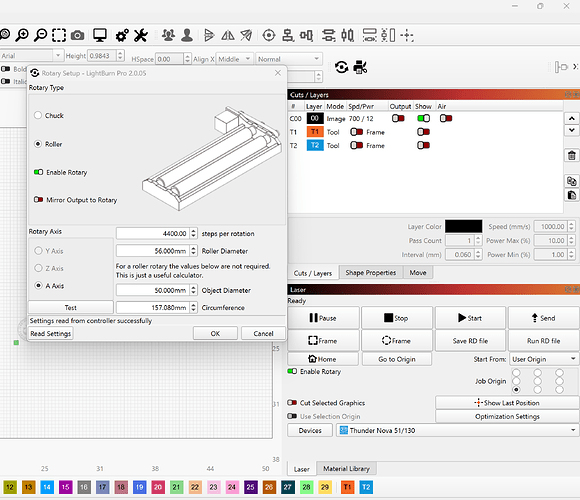Click the rotary setup icon near printer

(x=341, y=67)
